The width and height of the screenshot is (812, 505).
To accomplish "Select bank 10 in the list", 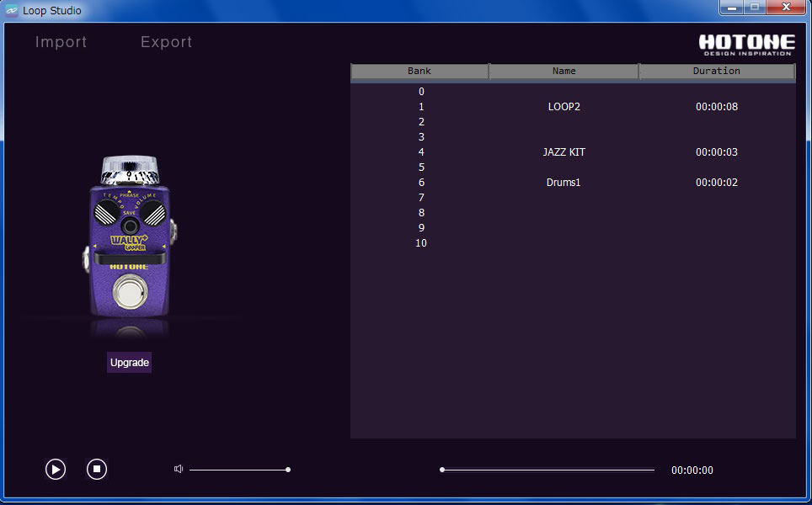I will pyautogui.click(x=564, y=242).
